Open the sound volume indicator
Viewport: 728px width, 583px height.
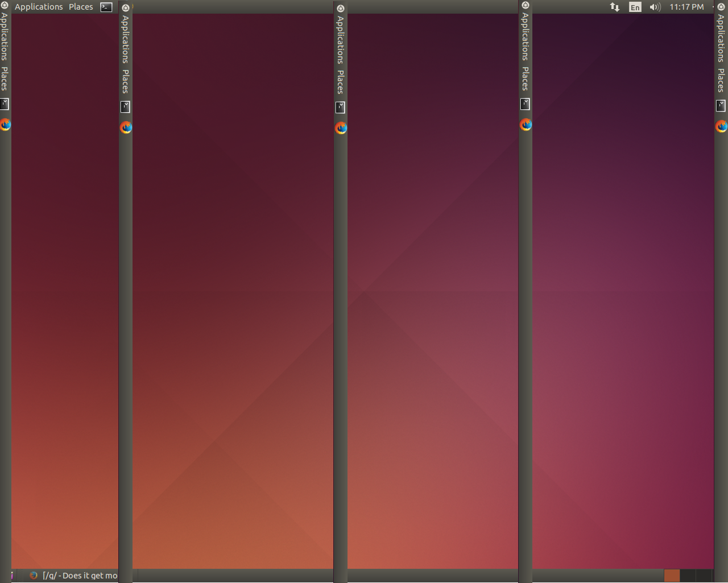click(x=655, y=7)
